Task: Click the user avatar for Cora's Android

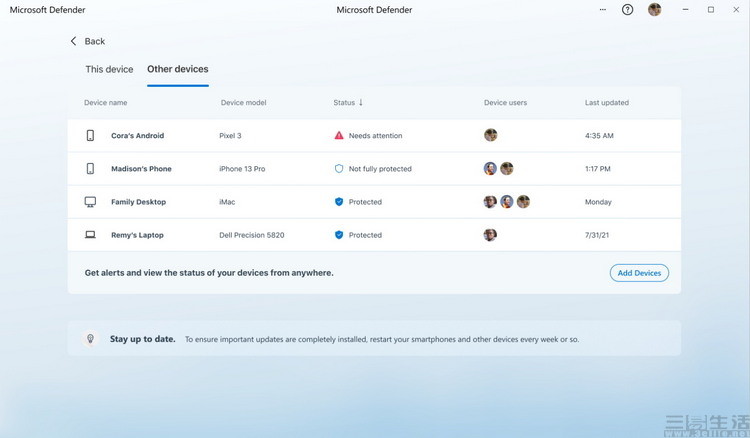Action: 490,135
